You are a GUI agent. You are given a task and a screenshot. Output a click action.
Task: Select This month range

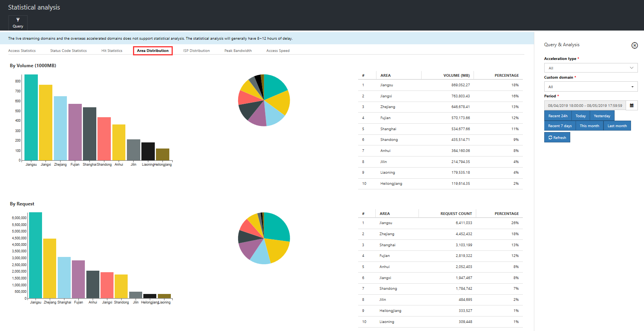589,126
